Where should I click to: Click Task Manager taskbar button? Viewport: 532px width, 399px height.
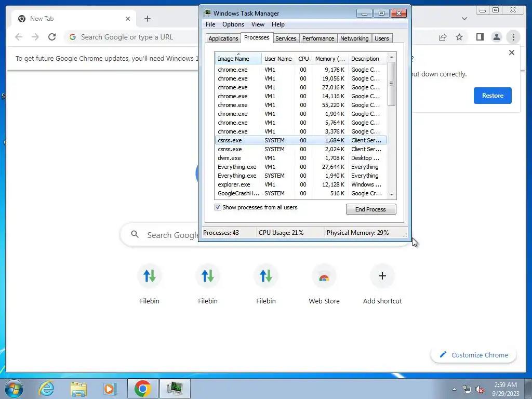coord(175,389)
